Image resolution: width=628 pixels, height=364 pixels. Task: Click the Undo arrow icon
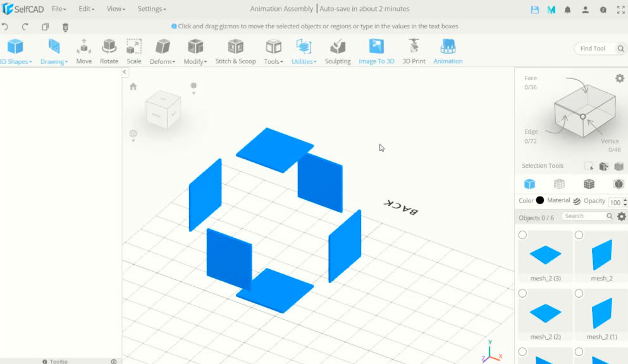(5, 27)
